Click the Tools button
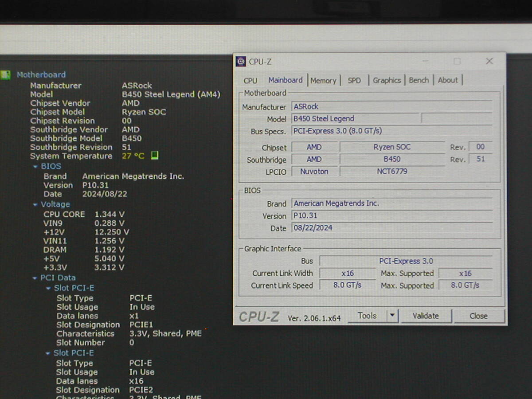The image size is (532, 399). [x=367, y=316]
